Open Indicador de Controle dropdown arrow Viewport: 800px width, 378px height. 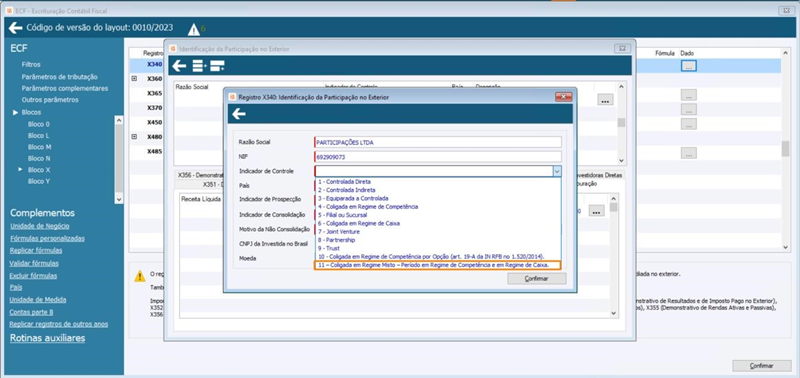[557, 171]
